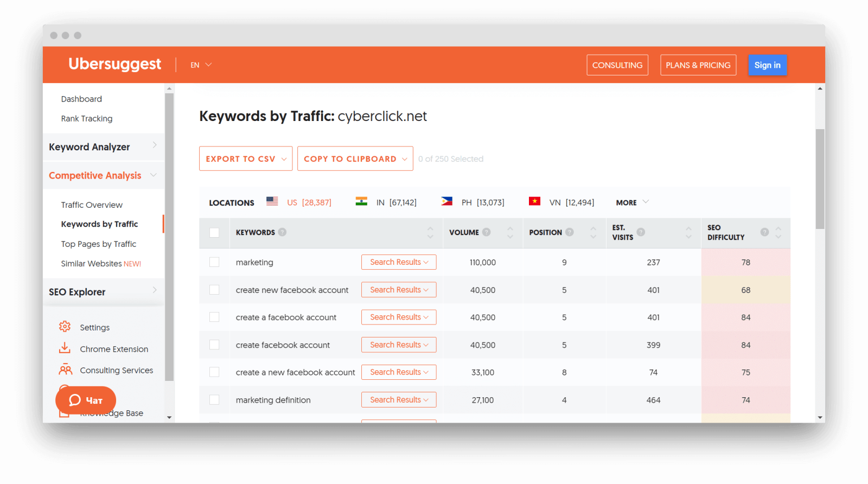Viewport: 868px width, 484px height.
Task: Click the India flag icon
Action: [361, 201]
